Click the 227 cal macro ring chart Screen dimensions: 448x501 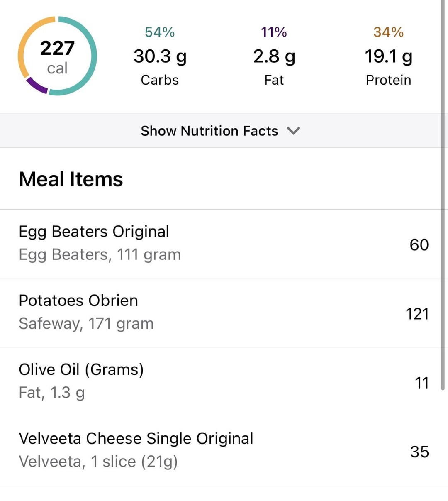[x=57, y=56]
